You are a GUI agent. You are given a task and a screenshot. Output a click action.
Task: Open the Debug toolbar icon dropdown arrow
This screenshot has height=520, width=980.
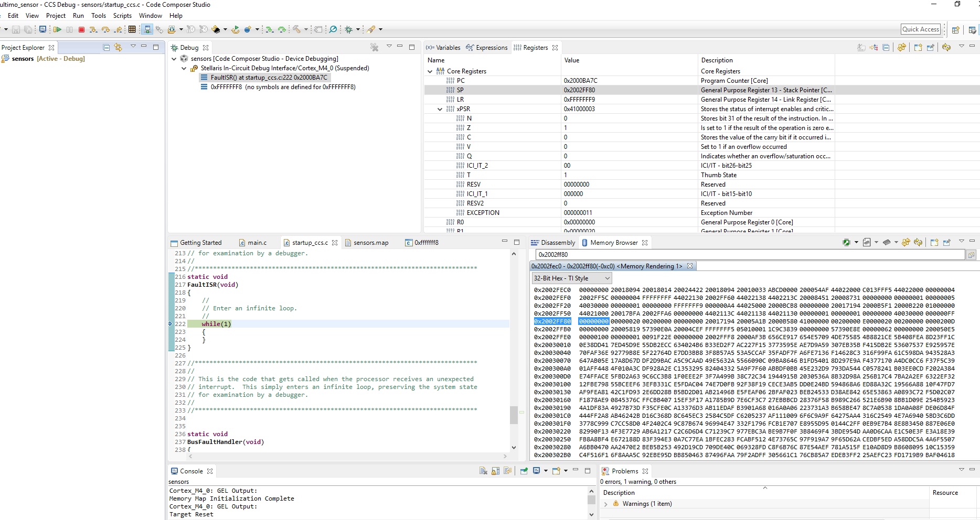click(358, 29)
